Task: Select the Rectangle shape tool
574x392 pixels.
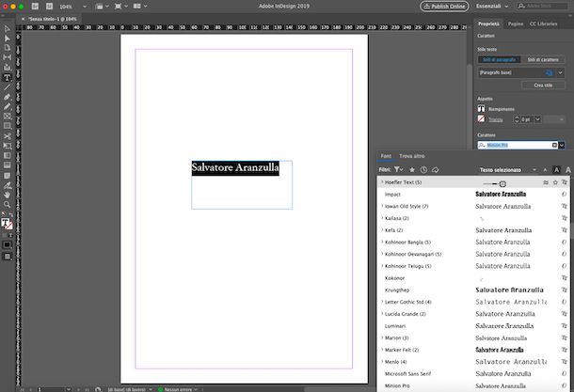Action: coord(7,126)
